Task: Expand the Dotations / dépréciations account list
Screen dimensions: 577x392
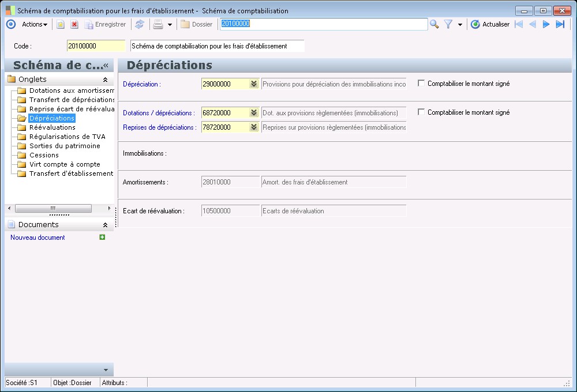Action: tap(253, 112)
